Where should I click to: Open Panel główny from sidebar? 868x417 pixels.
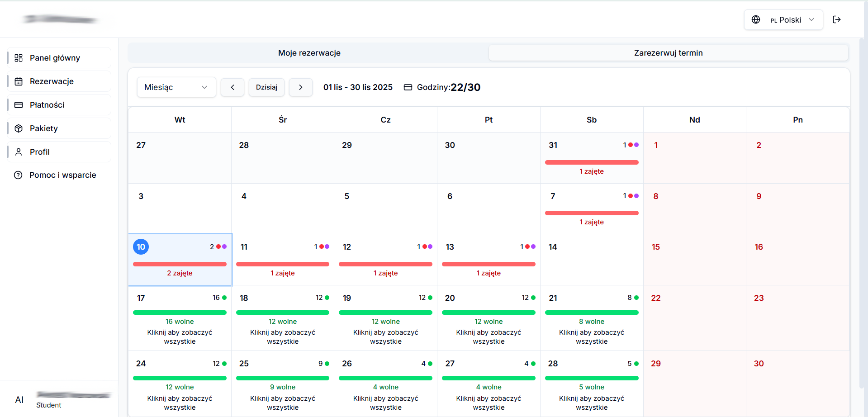(x=55, y=58)
